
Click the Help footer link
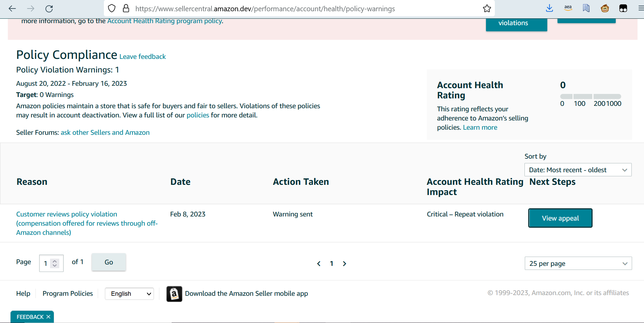click(23, 293)
